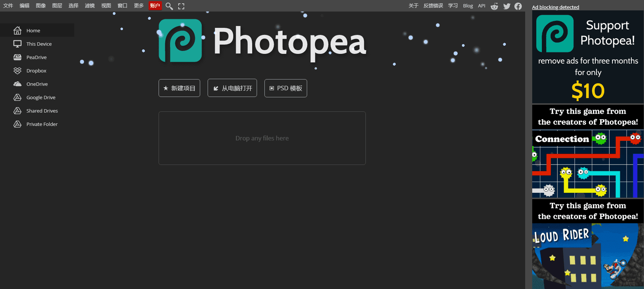644x289 pixels.
Task: Click the red 账户 account button
Action: [155, 6]
